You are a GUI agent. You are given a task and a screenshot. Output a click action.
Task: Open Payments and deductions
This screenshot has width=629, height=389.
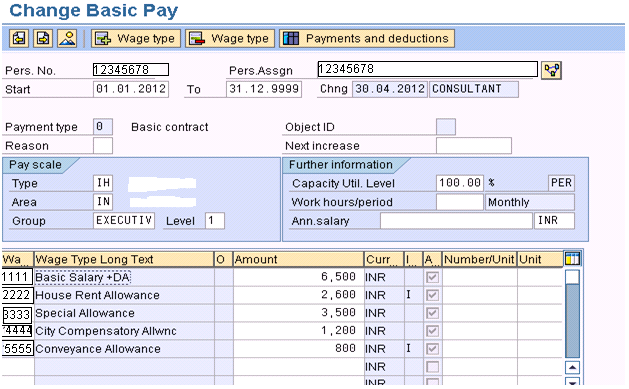coord(367,38)
